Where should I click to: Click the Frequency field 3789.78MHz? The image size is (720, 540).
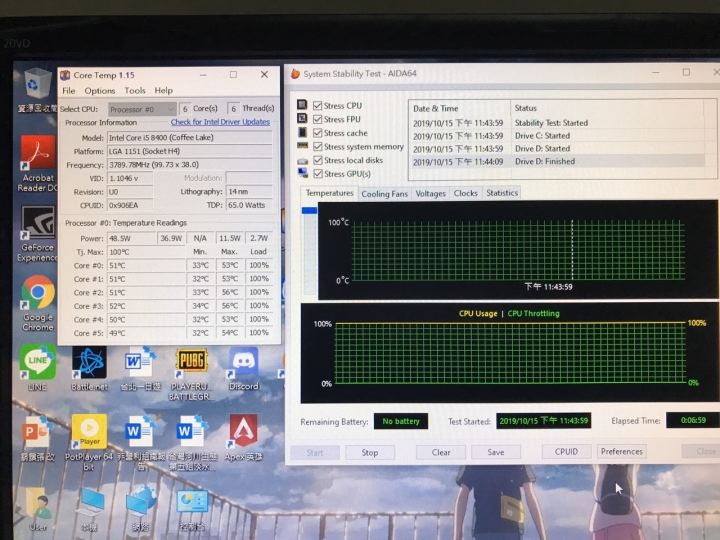pyautogui.click(x=189, y=164)
